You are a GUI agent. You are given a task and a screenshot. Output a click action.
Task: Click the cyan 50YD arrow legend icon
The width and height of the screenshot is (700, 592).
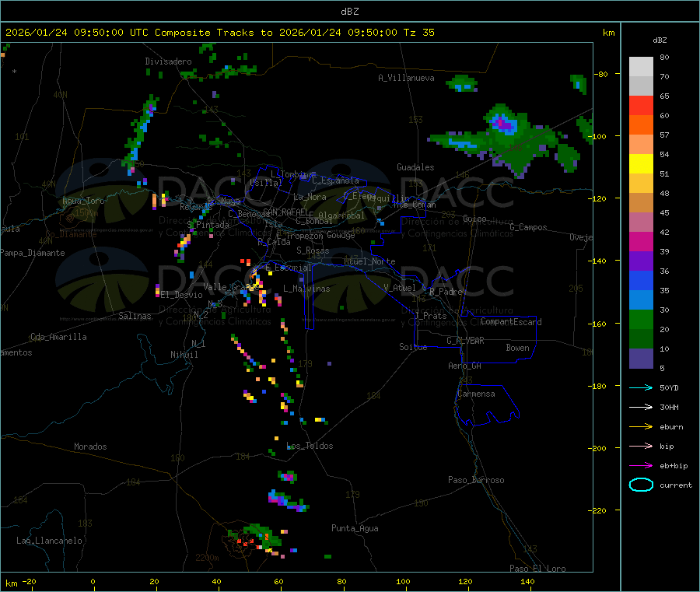[x=641, y=387]
